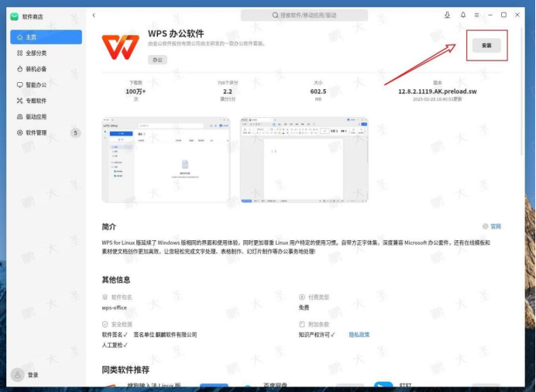Click the 软件管理 badge showing 5
Image resolution: width=536 pixels, height=392 pixels.
pos(76,133)
